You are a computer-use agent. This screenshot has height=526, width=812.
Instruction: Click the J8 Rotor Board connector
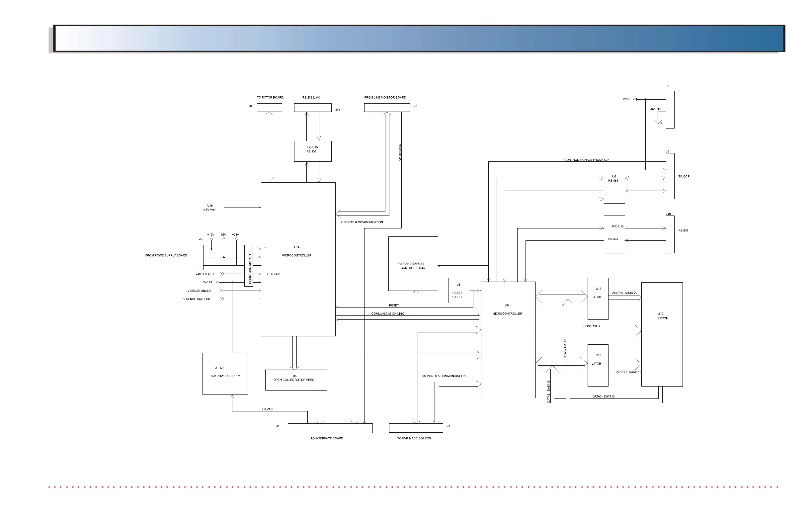pos(269,108)
